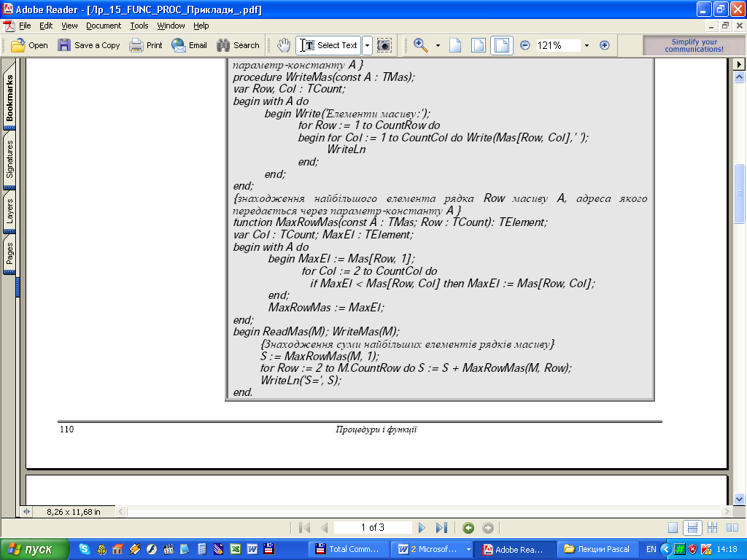Open the Window menu

[x=171, y=26]
